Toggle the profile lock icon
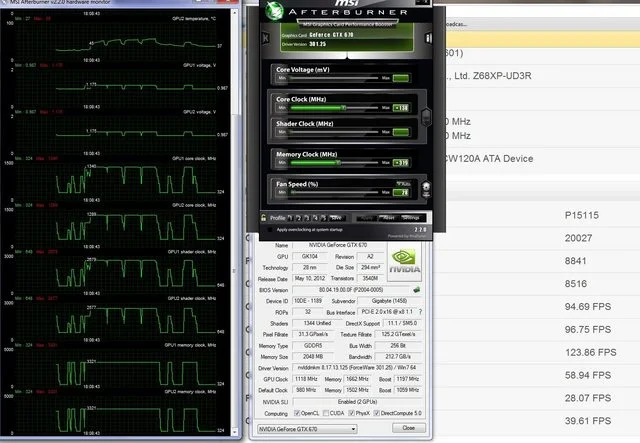The width and height of the screenshot is (640, 443). tap(264, 218)
